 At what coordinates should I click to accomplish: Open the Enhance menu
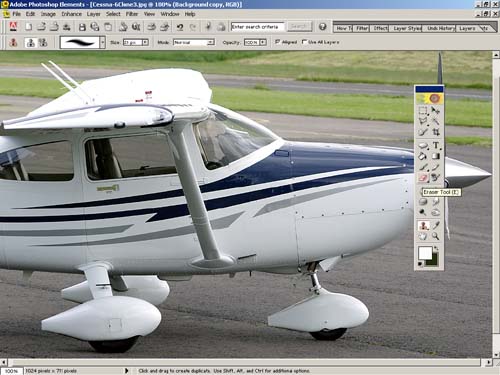point(71,14)
